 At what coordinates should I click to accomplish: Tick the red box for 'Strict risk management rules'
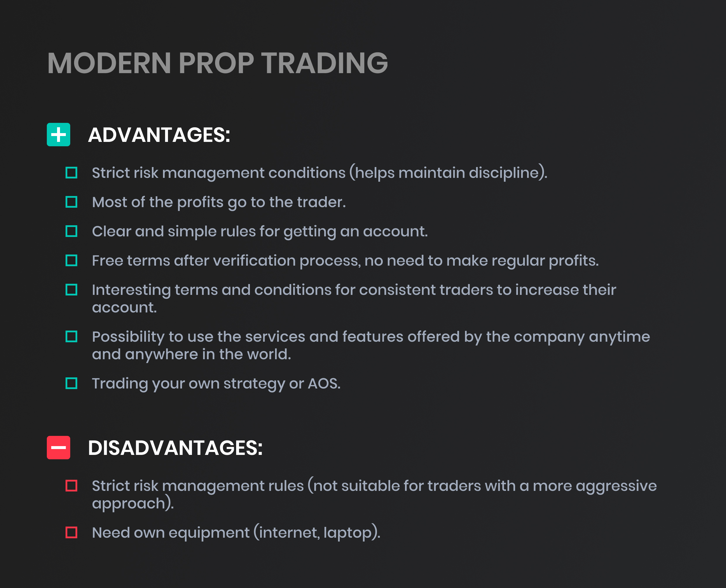71,486
